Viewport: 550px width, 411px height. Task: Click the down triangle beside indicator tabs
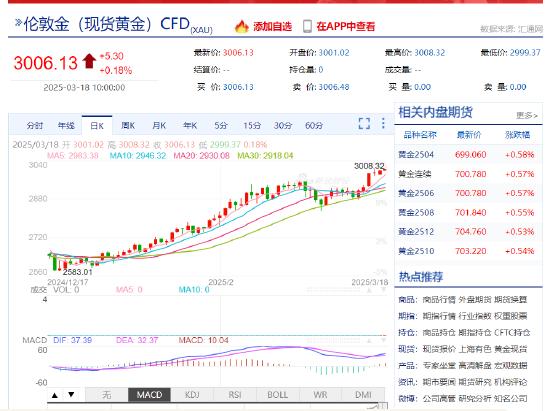tap(71, 395)
